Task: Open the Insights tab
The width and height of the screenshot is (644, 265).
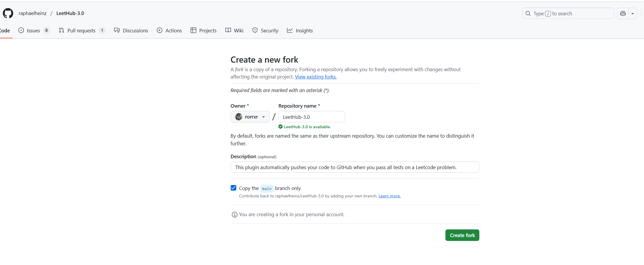Action: pos(300,31)
